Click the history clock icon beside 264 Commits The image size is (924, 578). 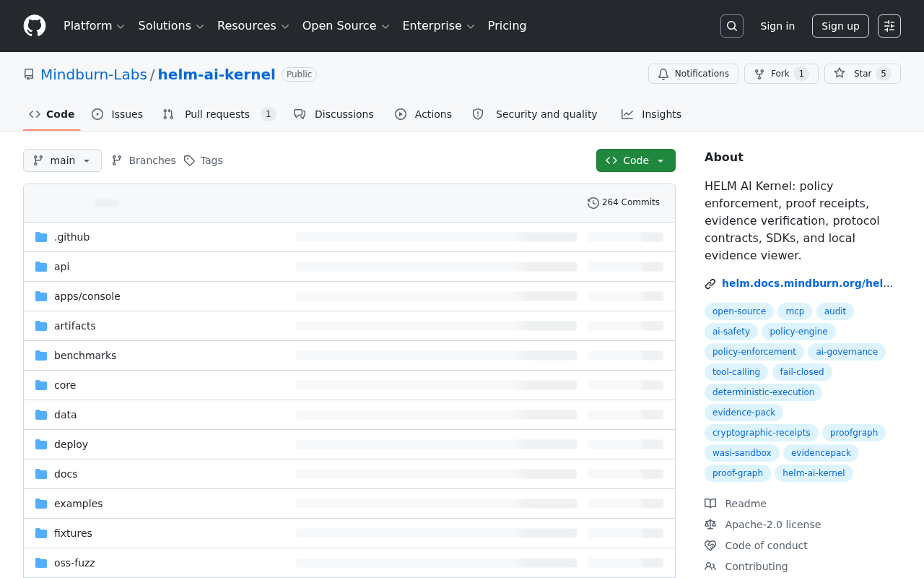(x=593, y=203)
